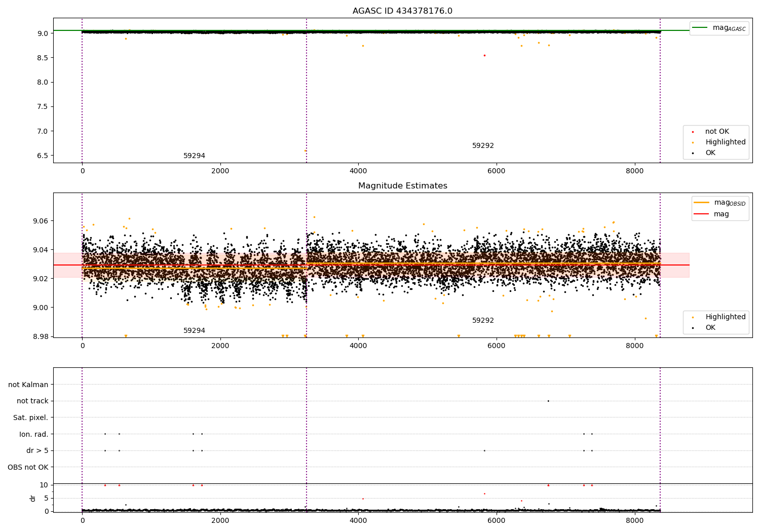Screen dimensions: 760x532
Task: Click the orange line swatch beside mag OBSID legend
Action: (x=701, y=203)
